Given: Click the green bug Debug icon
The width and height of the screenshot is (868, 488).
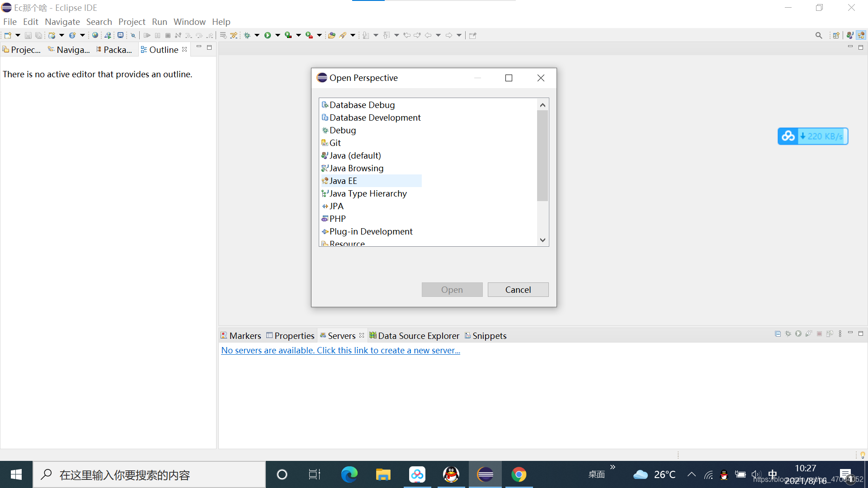Looking at the screenshot, I should [247, 35].
